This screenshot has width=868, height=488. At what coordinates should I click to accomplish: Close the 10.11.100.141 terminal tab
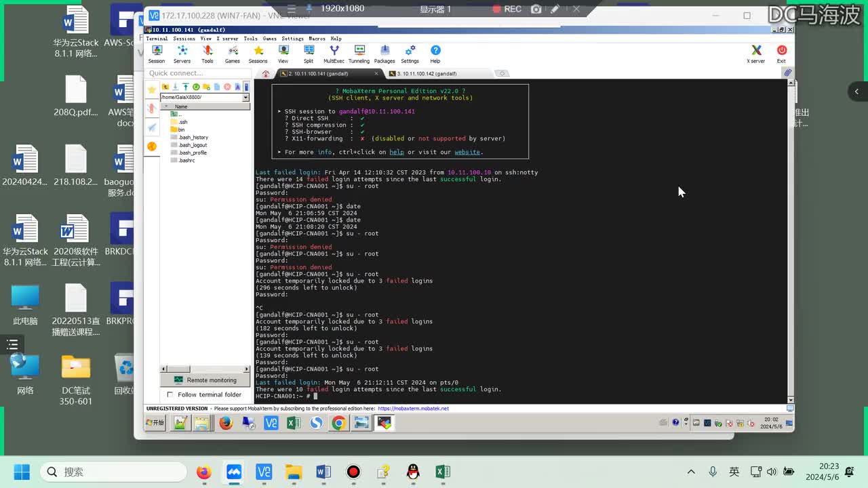coord(376,73)
